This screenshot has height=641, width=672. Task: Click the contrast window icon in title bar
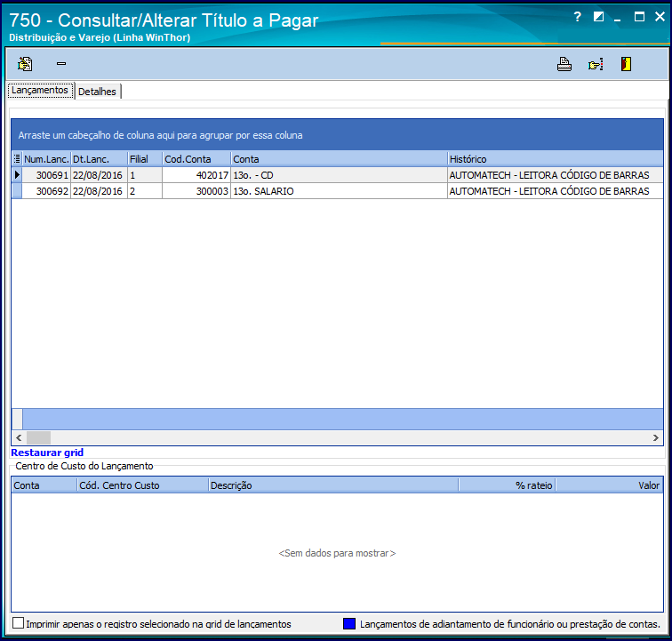pos(598,17)
